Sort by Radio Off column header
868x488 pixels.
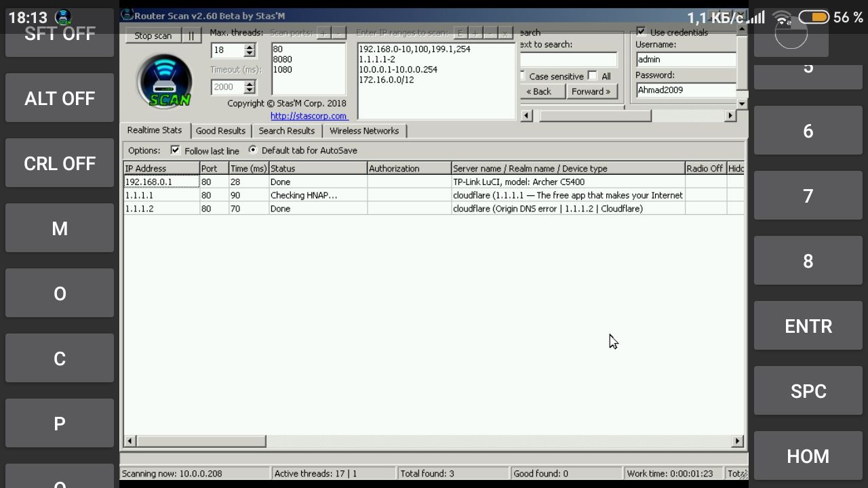pos(705,168)
